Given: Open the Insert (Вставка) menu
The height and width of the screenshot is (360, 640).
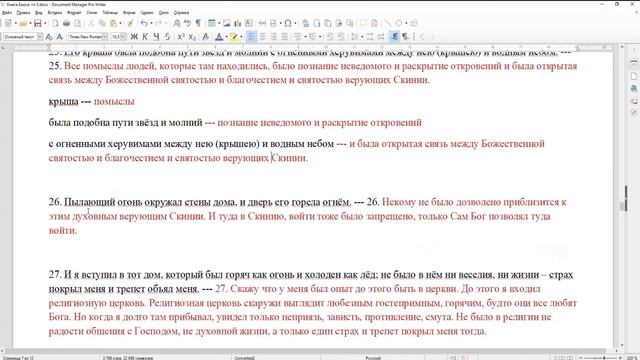Looking at the screenshot, I should click(x=55, y=13).
